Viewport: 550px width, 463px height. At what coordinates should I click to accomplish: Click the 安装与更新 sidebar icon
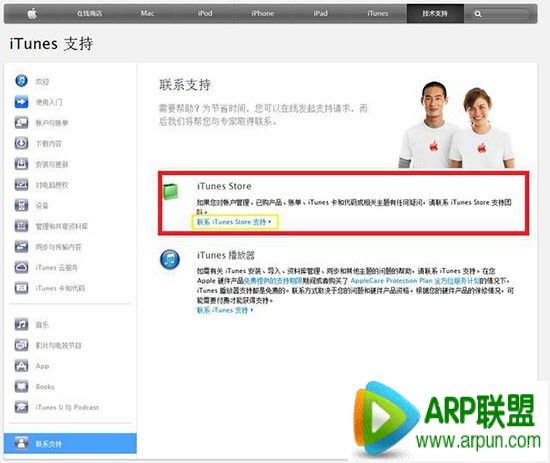coord(21,164)
